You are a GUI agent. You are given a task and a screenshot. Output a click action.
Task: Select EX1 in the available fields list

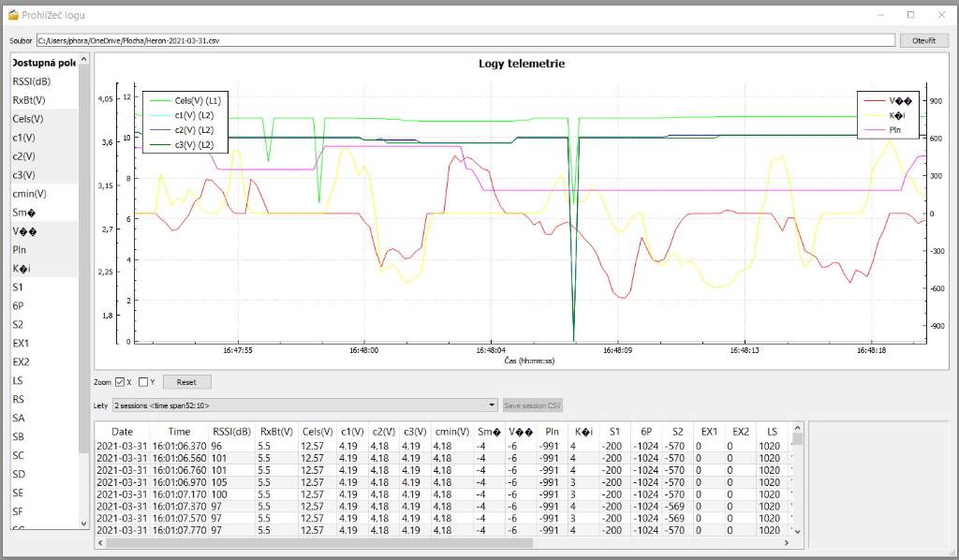21,344
